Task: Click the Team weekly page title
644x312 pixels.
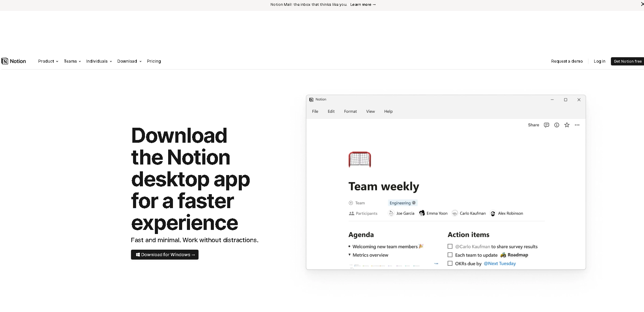Action: [x=384, y=186]
